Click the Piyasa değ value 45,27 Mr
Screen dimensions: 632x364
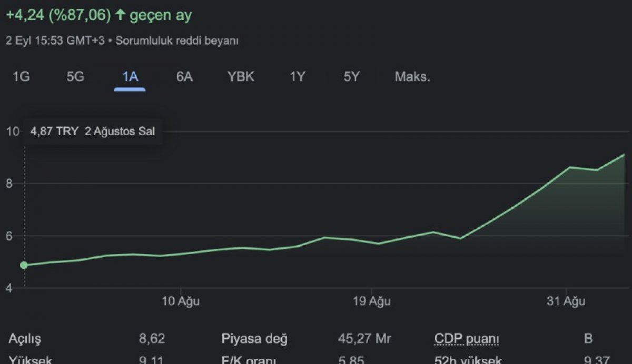[364, 339]
